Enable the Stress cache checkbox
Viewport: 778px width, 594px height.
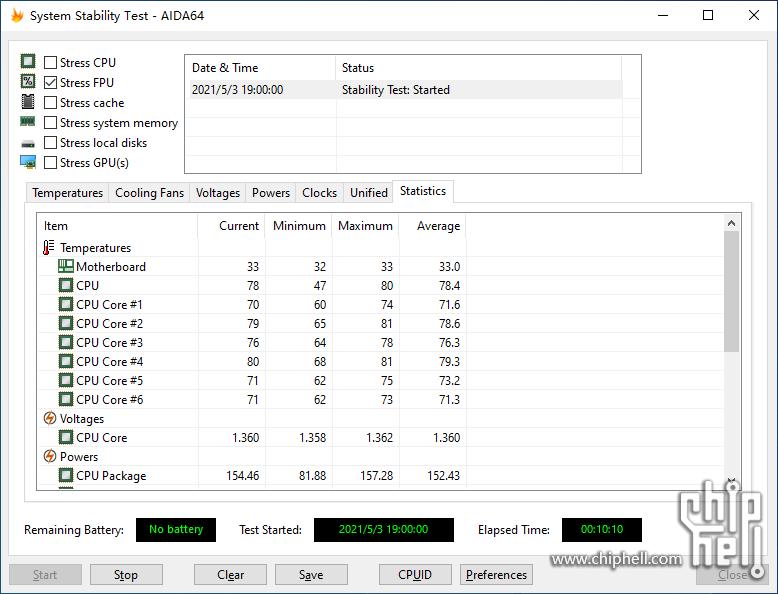pyautogui.click(x=50, y=103)
